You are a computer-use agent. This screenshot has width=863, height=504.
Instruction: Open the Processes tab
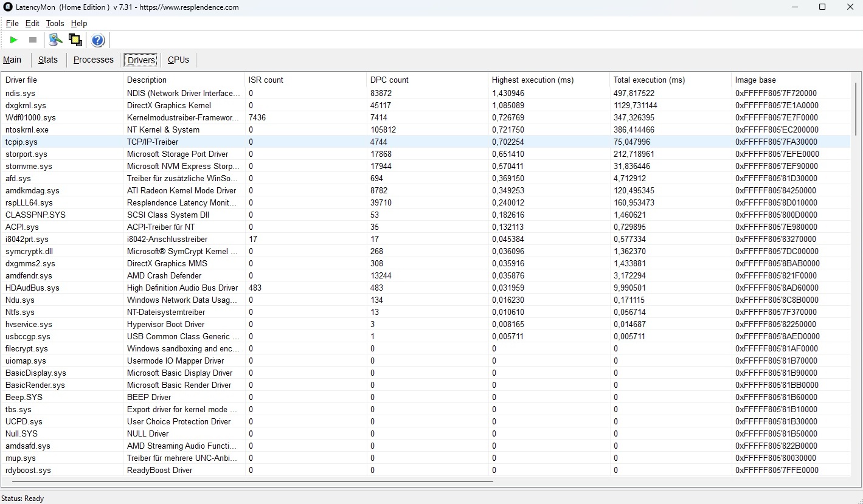point(94,60)
